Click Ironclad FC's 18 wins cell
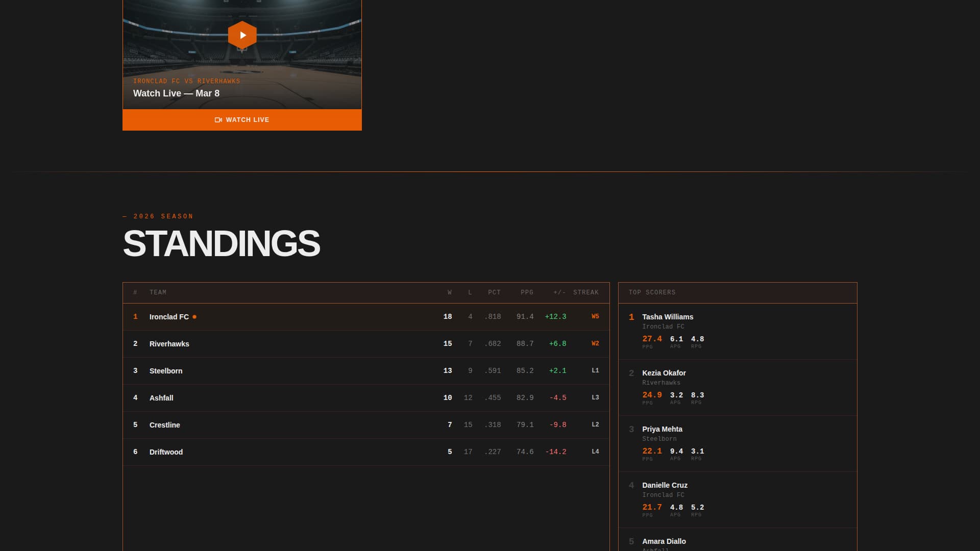This screenshot has height=551, width=980. pyautogui.click(x=448, y=317)
